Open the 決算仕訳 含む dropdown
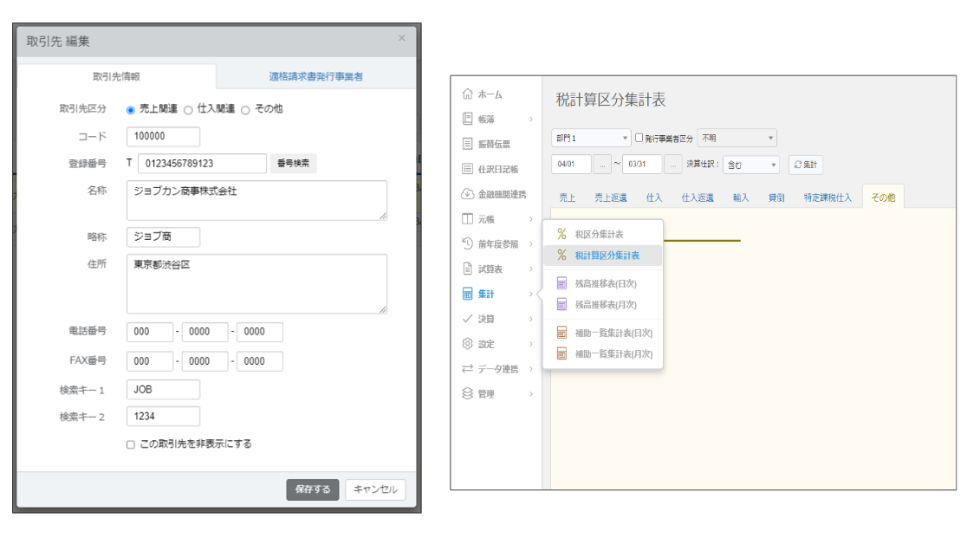The height and width of the screenshot is (544, 980). pyautogui.click(x=751, y=165)
